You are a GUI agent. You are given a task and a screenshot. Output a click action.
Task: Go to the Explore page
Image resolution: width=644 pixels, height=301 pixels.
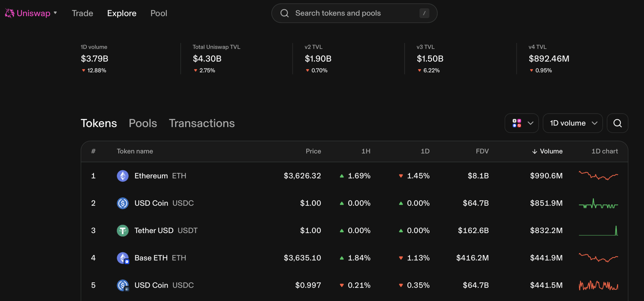122,13
